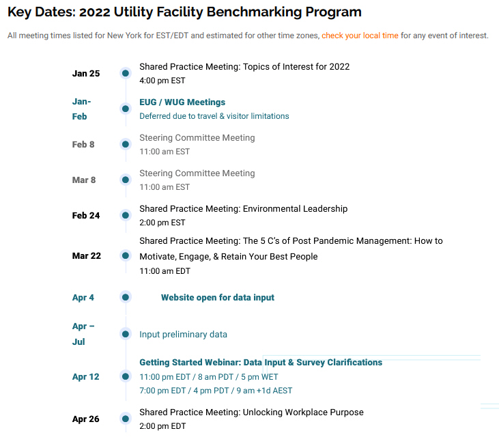Select the Mar 8 timeline marker

tap(126, 180)
